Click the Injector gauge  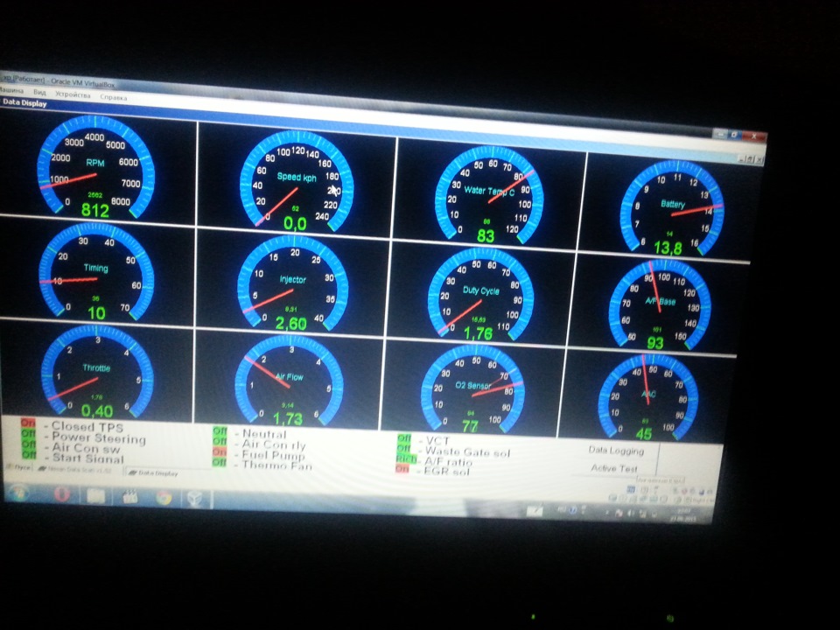pos(292,283)
